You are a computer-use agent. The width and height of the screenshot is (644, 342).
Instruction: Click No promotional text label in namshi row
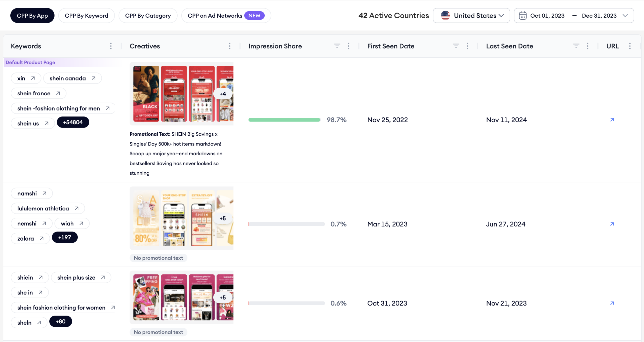(x=158, y=258)
